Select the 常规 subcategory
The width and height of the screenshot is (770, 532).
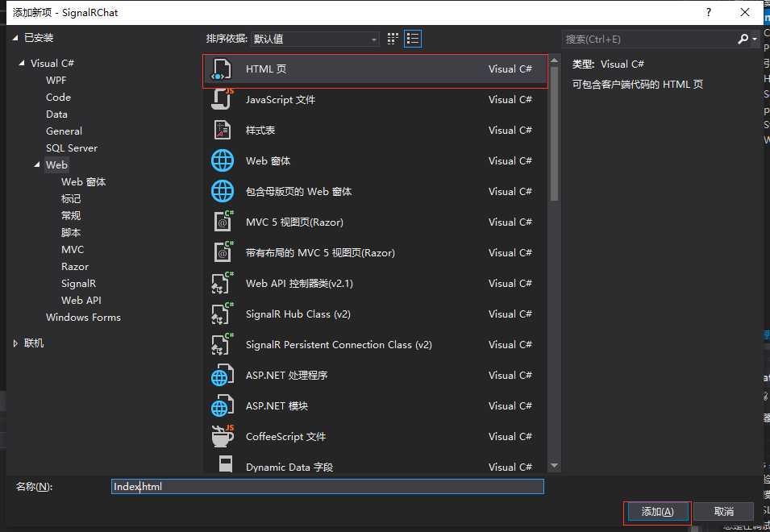click(x=71, y=216)
